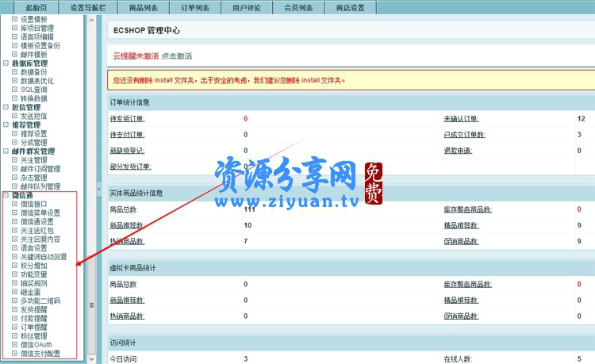Image resolution: width=595 pixels, height=364 pixels.
Task: Click the menu icon beside 语言设置
Action: point(14,247)
